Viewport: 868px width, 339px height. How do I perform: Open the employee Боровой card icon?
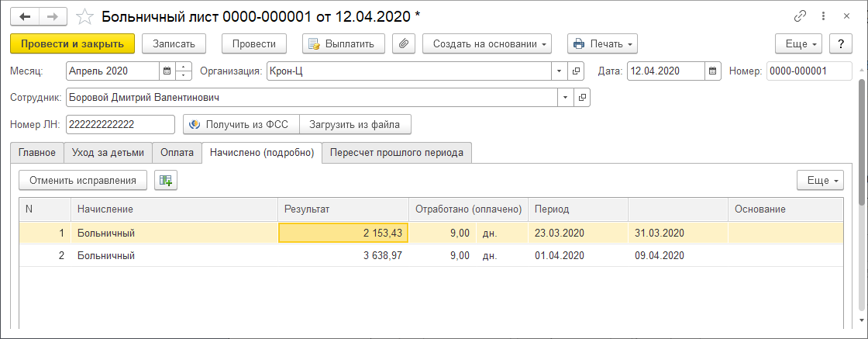[x=582, y=98]
